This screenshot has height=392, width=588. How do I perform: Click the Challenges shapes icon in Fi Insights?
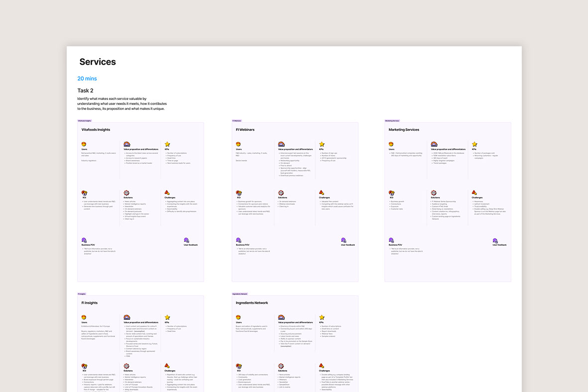[167, 366]
